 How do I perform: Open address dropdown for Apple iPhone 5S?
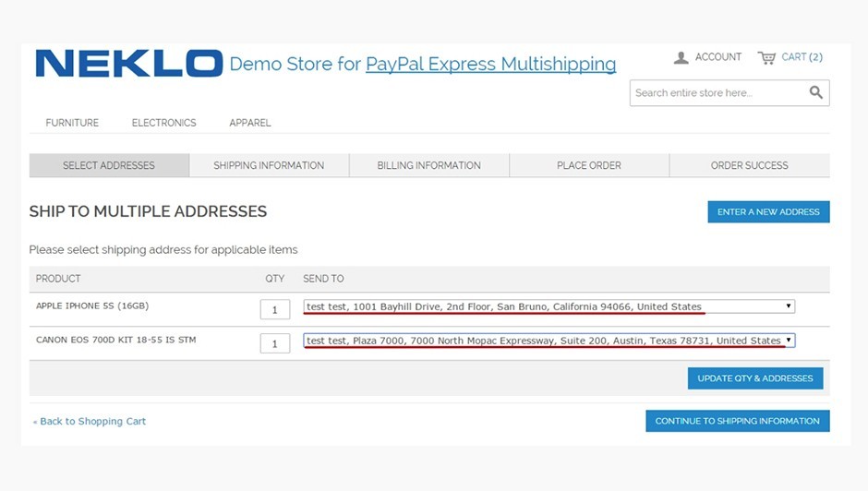coord(549,306)
